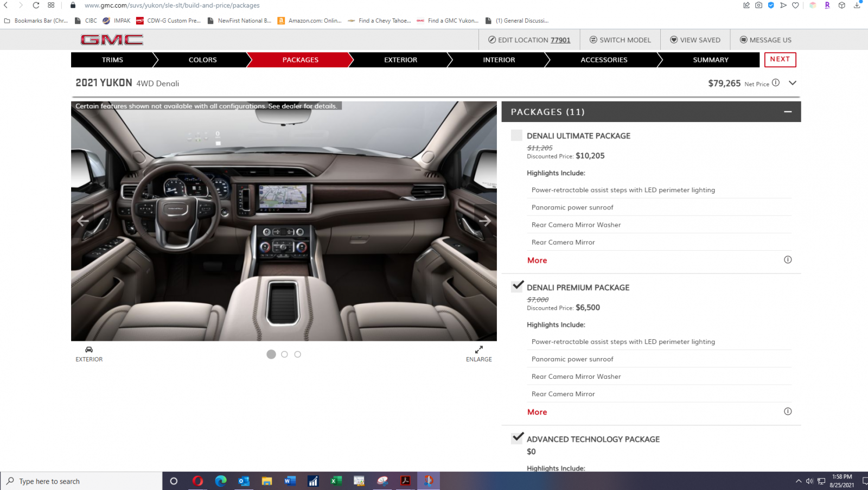Viewport: 868px width, 490px height.
Task: Open Excel from the taskbar
Action: tap(336, 481)
